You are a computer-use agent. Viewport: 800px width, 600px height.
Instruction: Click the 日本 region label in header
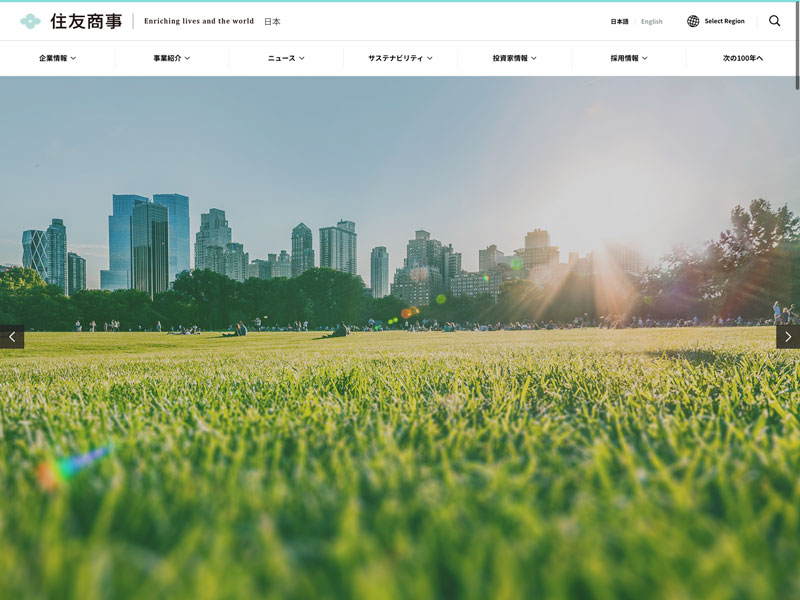272,21
